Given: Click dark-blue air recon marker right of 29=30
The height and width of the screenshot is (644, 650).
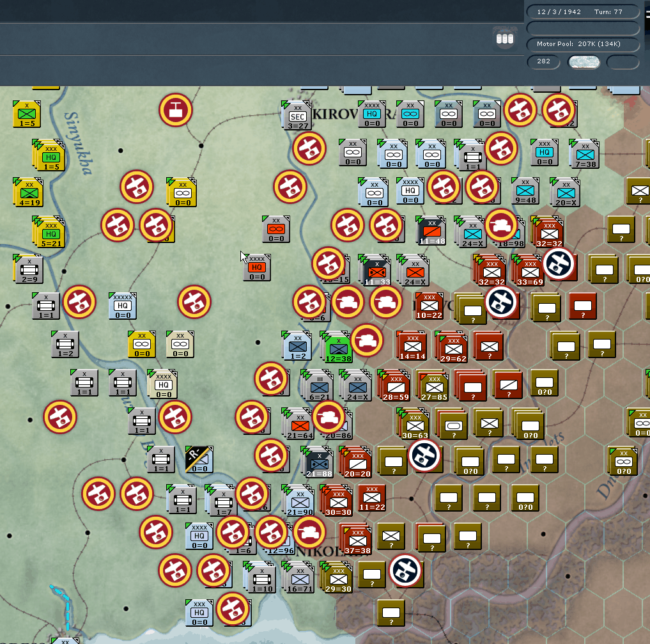Looking at the screenshot, I should coord(405,570).
